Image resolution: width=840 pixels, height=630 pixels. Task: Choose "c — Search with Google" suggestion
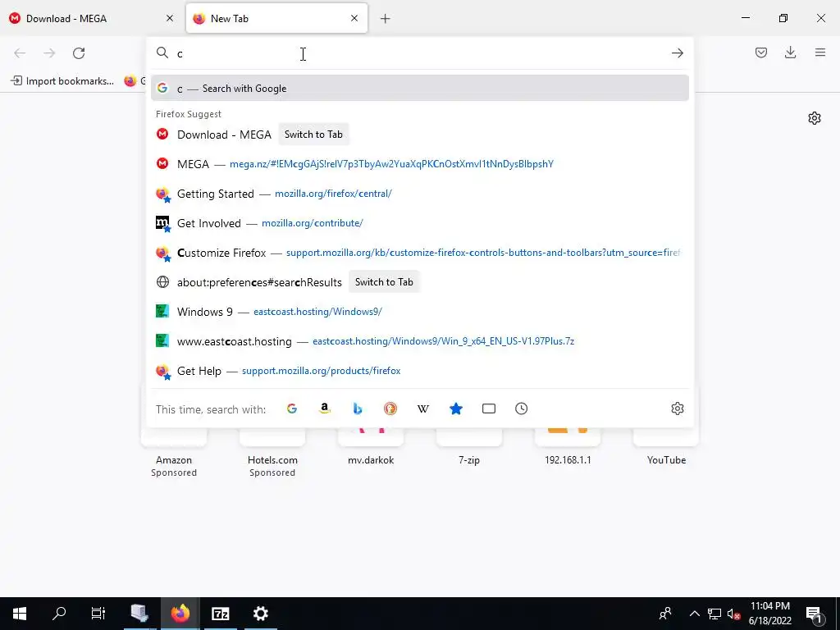point(419,89)
